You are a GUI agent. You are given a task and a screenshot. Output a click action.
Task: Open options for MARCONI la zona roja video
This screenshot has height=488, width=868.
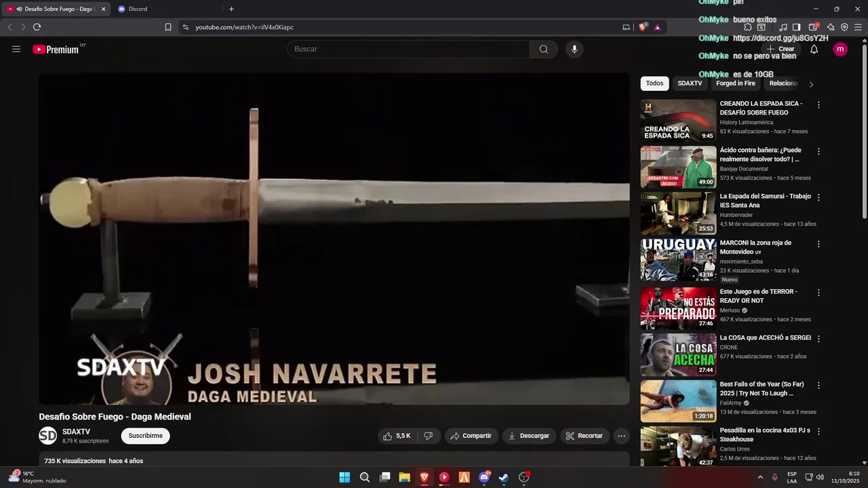(818, 244)
